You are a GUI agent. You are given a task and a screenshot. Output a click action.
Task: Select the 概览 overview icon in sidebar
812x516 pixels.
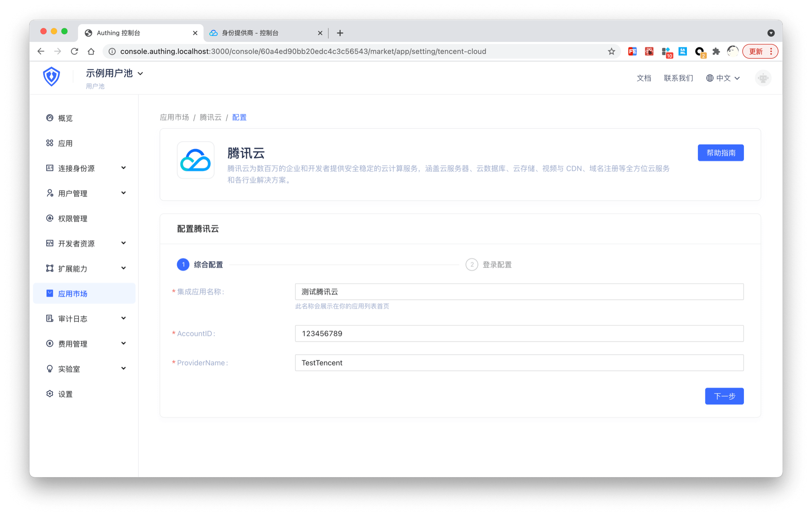49,118
